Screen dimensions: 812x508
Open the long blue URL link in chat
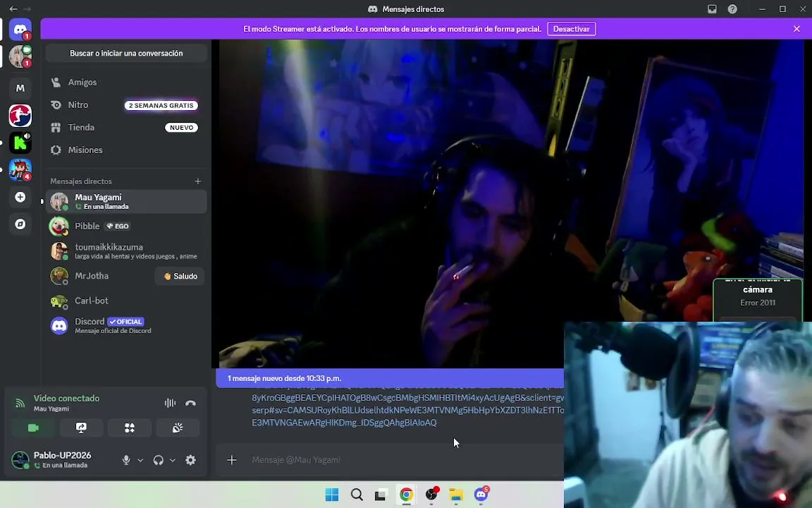[x=407, y=410]
